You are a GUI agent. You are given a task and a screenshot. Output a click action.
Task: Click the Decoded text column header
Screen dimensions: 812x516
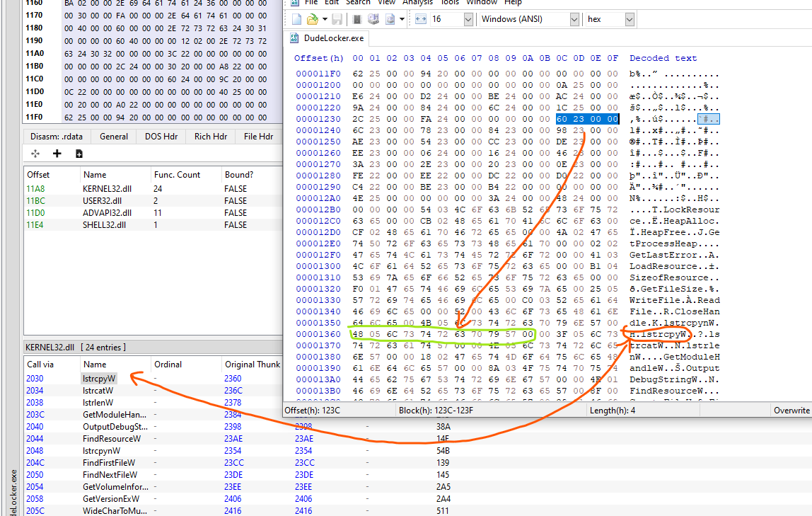click(x=663, y=58)
